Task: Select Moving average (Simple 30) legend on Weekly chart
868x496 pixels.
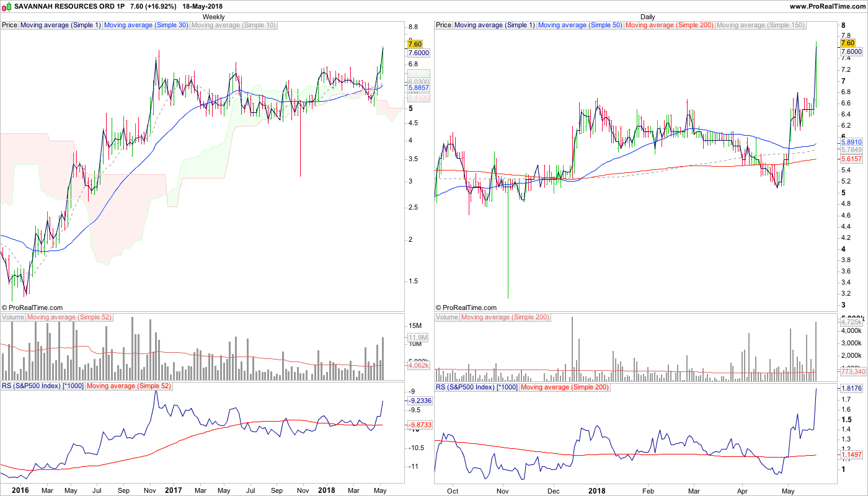Action: (146, 25)
